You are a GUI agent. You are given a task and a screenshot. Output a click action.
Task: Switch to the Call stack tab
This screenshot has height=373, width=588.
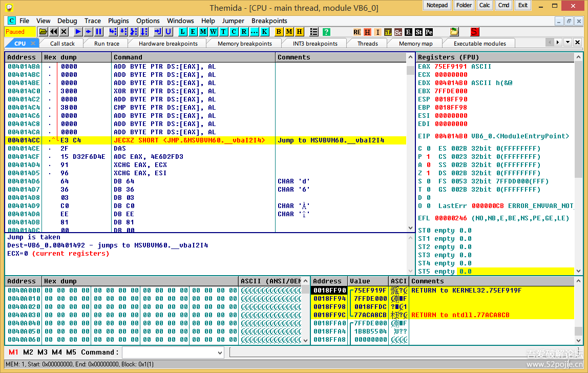62,44
